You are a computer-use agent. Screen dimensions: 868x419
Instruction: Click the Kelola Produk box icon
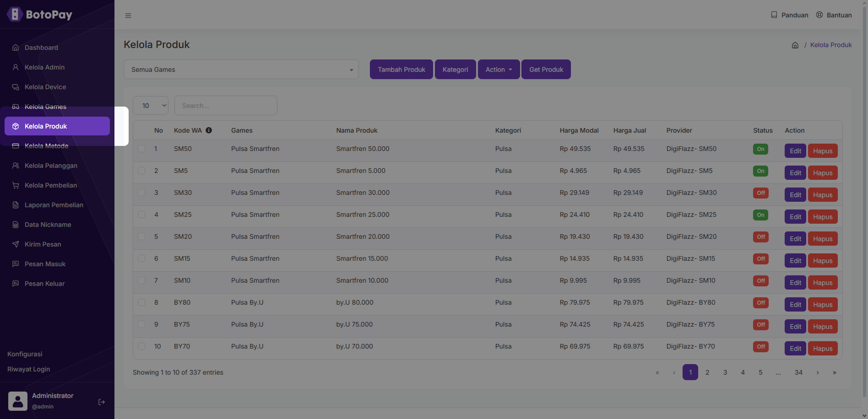16,126
